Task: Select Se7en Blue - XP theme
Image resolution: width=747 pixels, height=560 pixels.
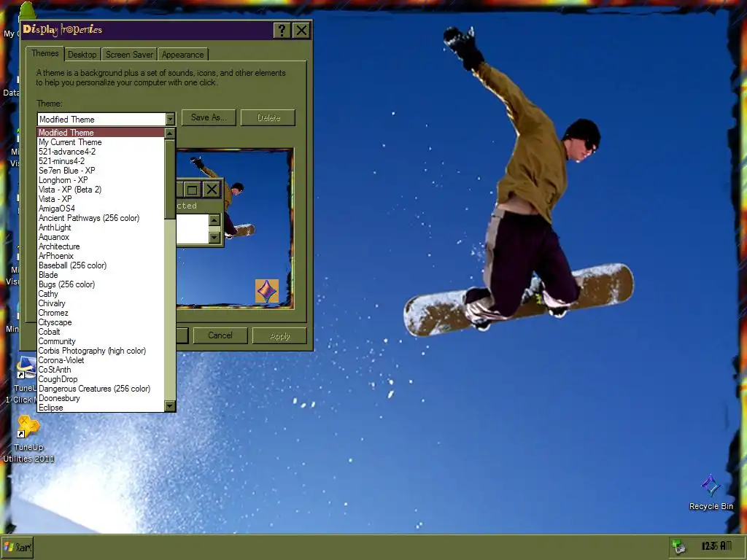Action: (x=101, y=171)
